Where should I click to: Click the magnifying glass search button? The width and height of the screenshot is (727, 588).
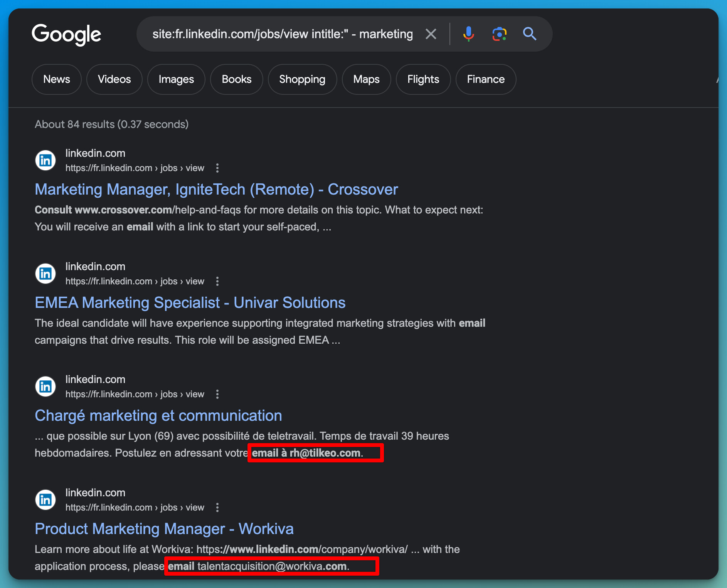[x=530, y=34]
